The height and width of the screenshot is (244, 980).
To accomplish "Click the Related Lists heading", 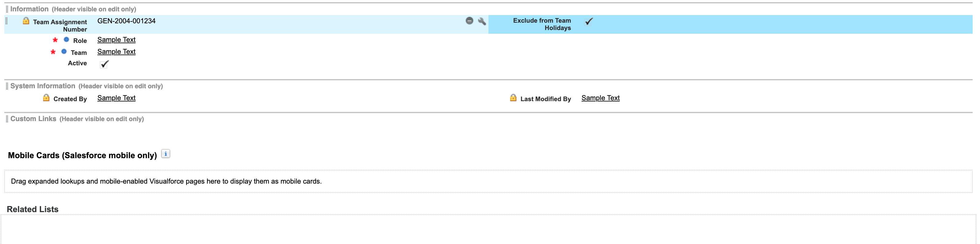I will pyautogui.click(x=33, y=209).
